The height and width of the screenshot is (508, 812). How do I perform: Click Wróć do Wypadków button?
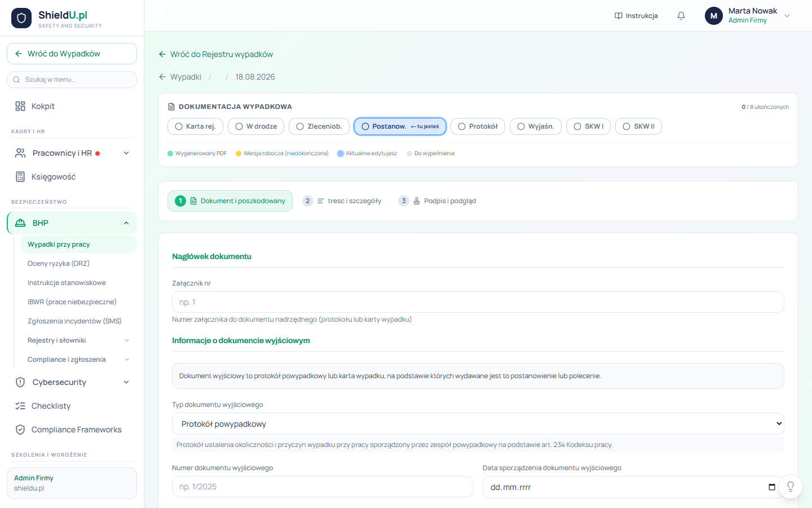[72, 54]
